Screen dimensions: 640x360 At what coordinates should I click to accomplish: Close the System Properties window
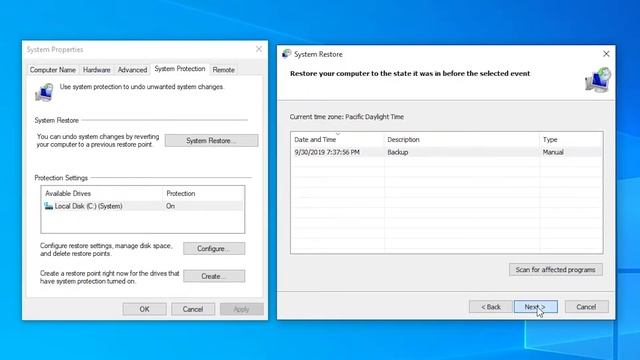(259, 49)
